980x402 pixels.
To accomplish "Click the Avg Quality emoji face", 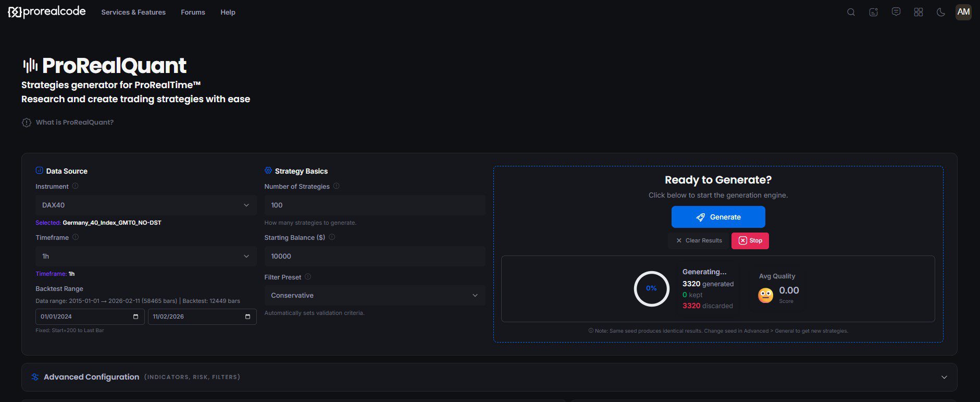I will pyautogui.click(x=765, y=296).
